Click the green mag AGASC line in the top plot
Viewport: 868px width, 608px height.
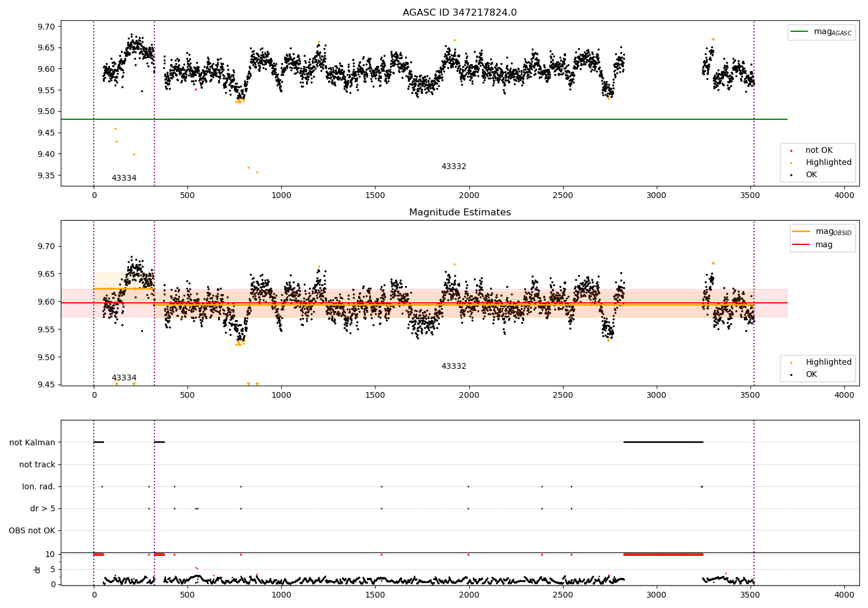tap(424, 119)
